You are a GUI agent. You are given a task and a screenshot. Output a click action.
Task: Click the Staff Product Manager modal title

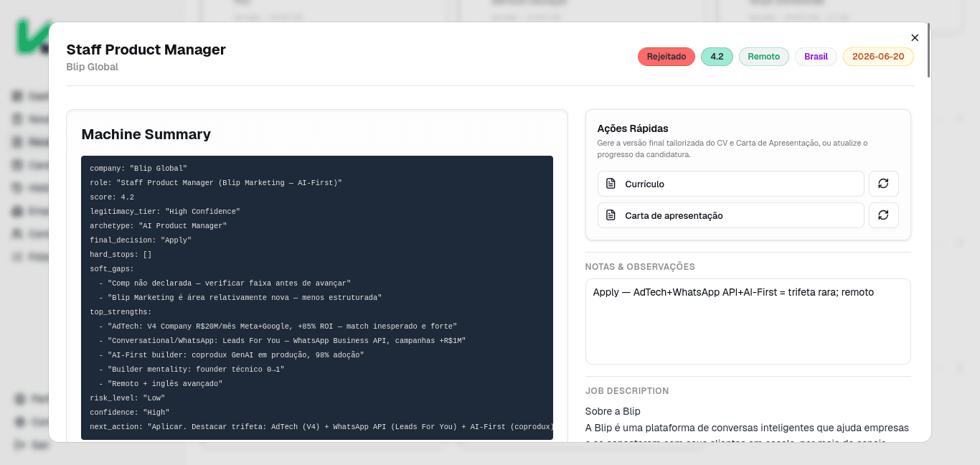(146, 50)
